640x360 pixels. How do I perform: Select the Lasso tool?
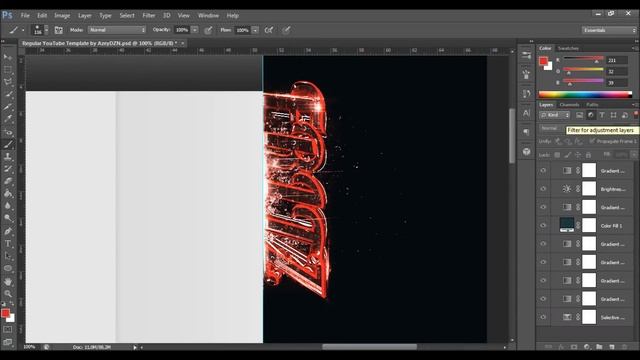[x=8, y=82]
